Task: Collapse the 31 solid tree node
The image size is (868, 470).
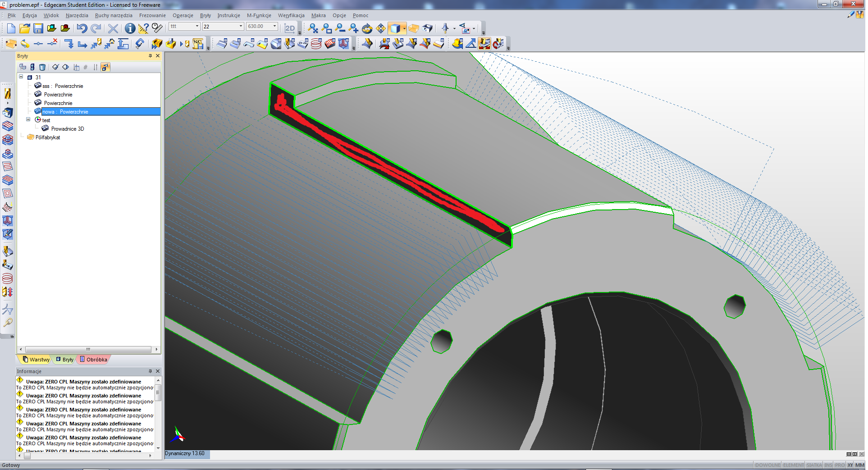Action: point(21,77)
